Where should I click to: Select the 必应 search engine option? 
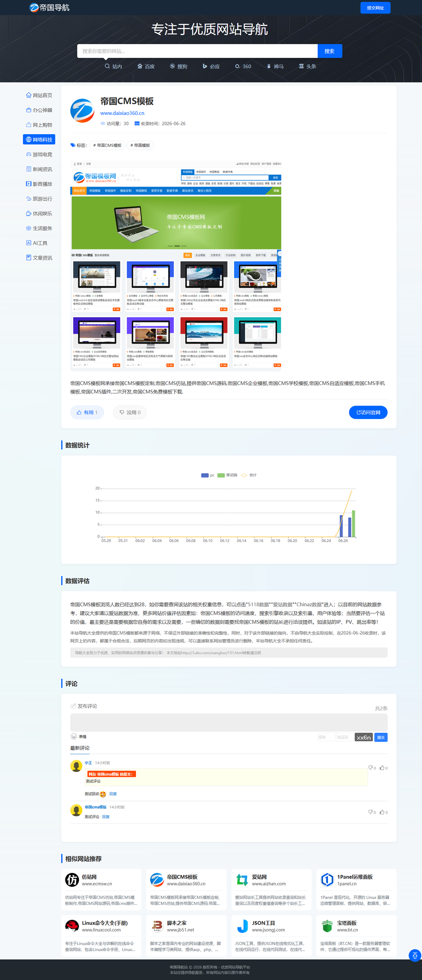[211, 66]
